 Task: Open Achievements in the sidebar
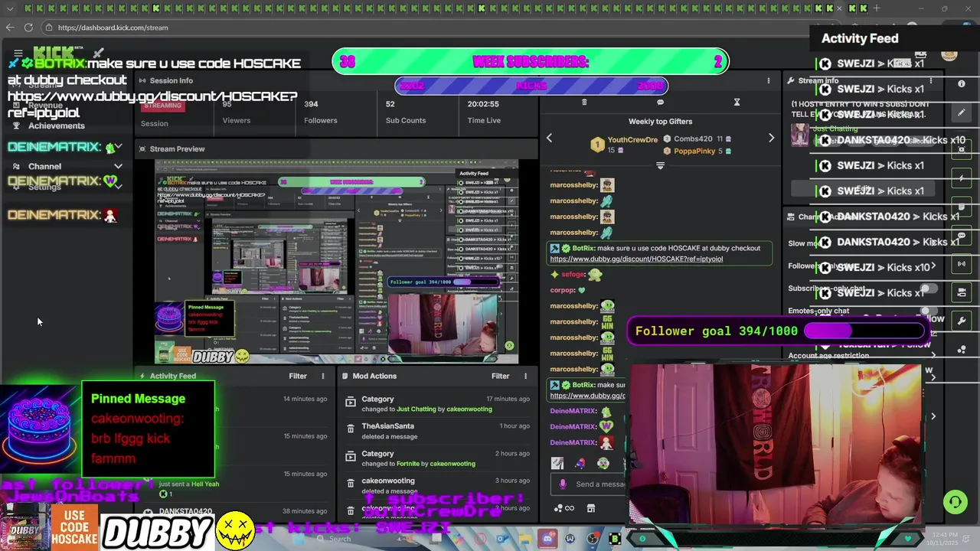pos(57,126)
